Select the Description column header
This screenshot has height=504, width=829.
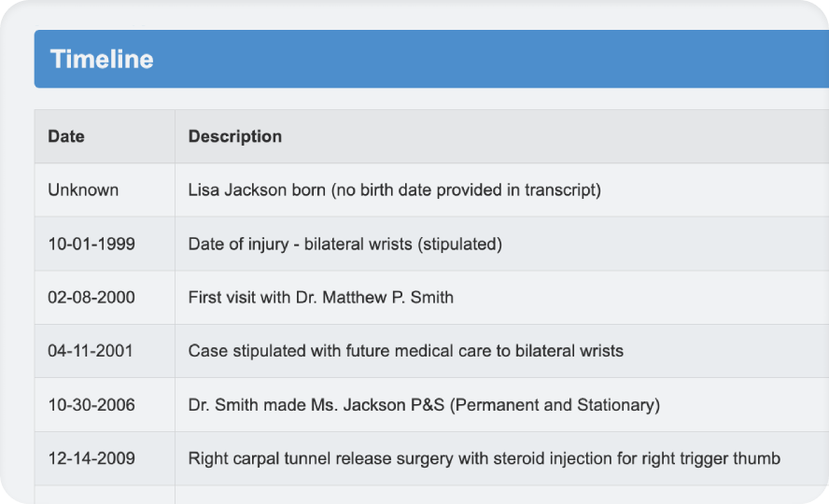pyautogui.click(x=234, y=136)
